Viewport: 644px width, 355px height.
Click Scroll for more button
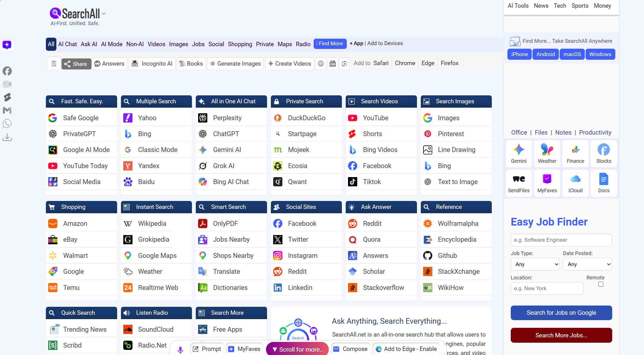coord(298,349)
